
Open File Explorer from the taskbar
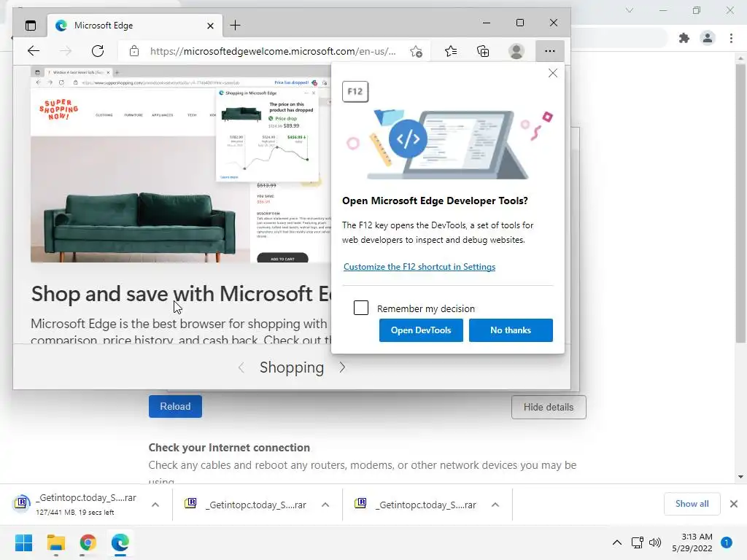[x=55, y=542]
